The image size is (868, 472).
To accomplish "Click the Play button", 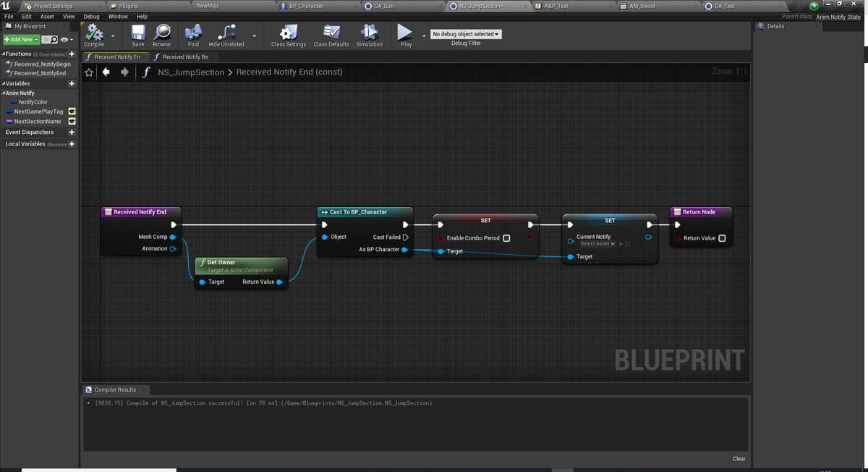I will 406,35.
